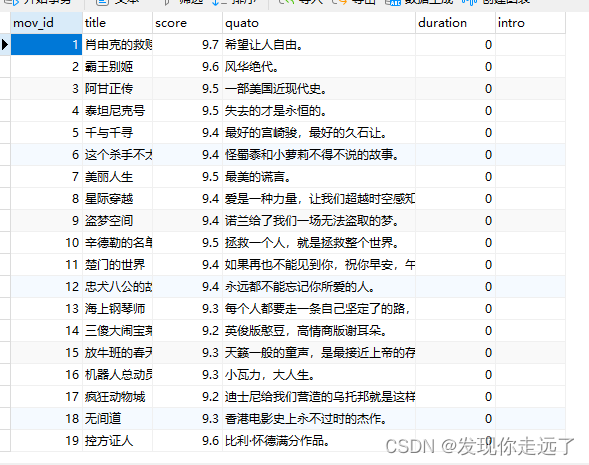The height and width of the screenshot is (465, 589).
Task: Click the title cell 控方证人
Action: (118, 441)
